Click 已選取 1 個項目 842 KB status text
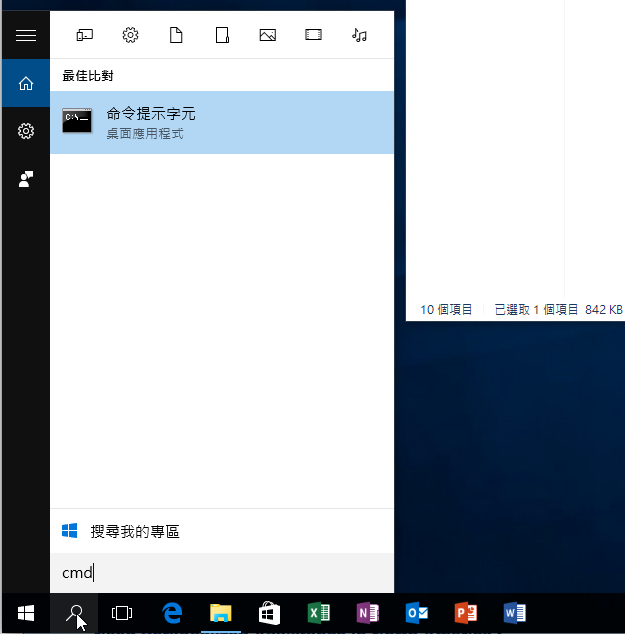Screen dimensions: 625x634 point(558,310)
